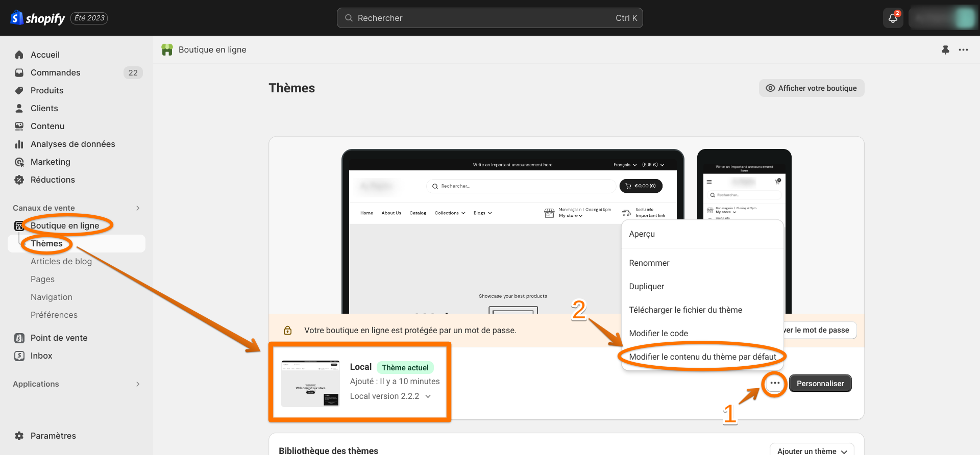Open the Local theme three-dot actions button
Viewport: 980px width, 455px height.
[775, 383]
